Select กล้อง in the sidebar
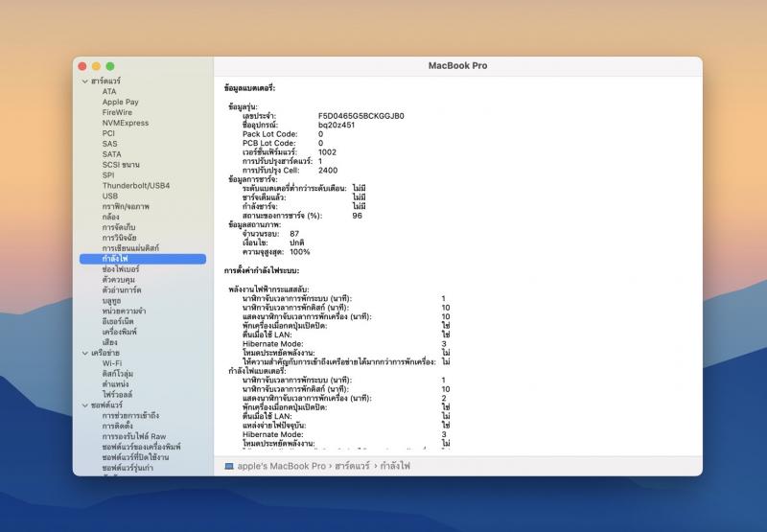Screen dimensions: 767x532 point(110,217)
